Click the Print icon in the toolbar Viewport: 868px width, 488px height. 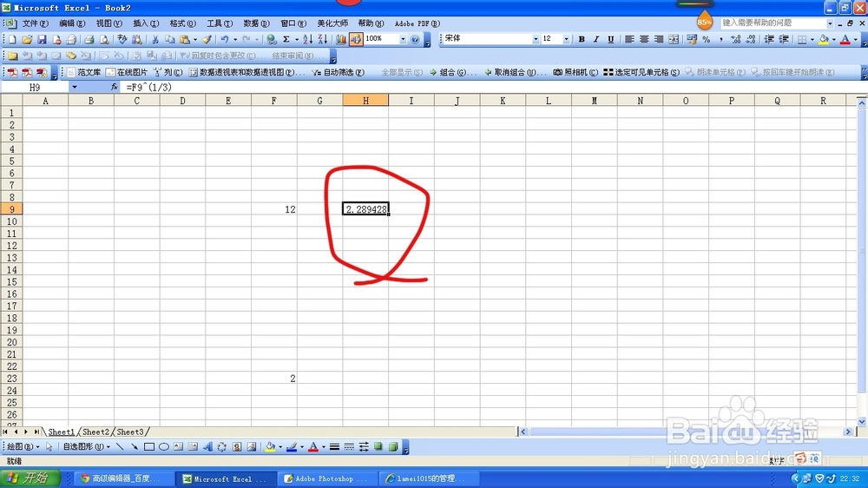click(x=89, y=39)
